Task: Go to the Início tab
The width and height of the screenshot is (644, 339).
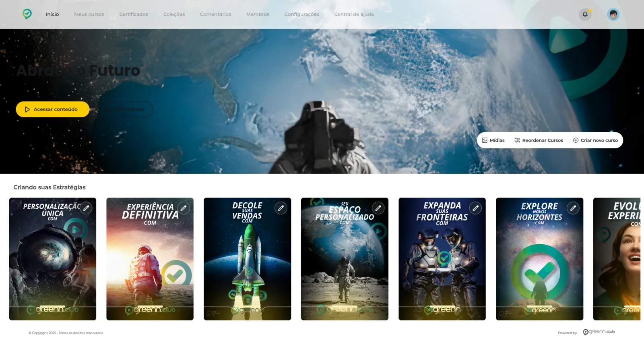Action: pyautogui.click(x=52, y=14)
